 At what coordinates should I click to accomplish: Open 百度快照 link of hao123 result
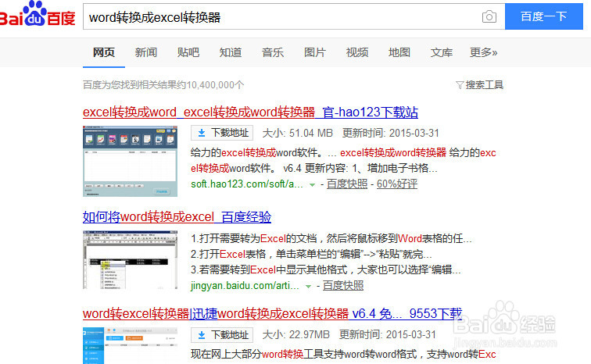click(347, 184)
